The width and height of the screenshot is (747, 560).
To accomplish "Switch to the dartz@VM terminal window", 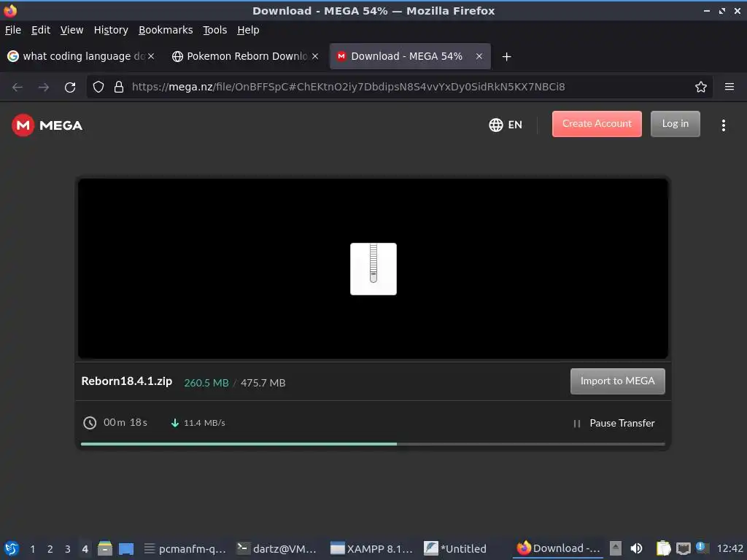I will 277,548.
